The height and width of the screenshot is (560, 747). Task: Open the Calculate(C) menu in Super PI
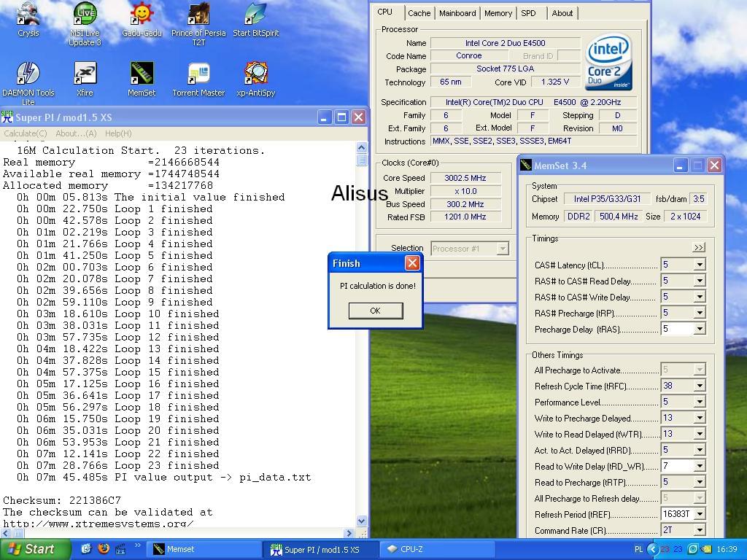pos(26,133)
